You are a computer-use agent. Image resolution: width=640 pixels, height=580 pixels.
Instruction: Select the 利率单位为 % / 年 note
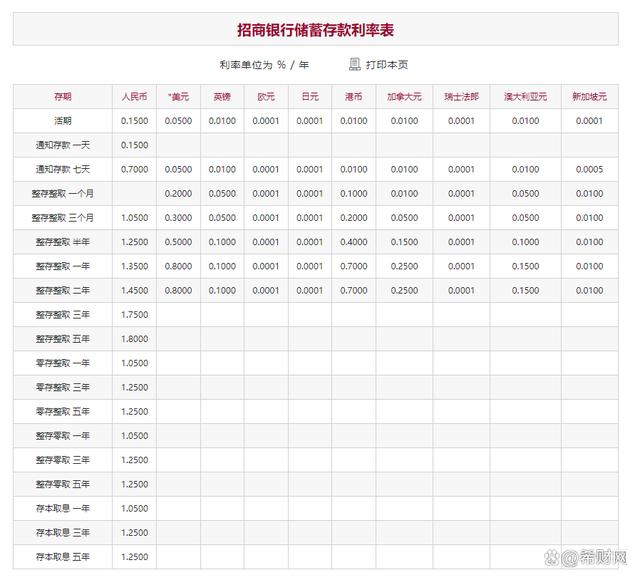pos(264,65)
